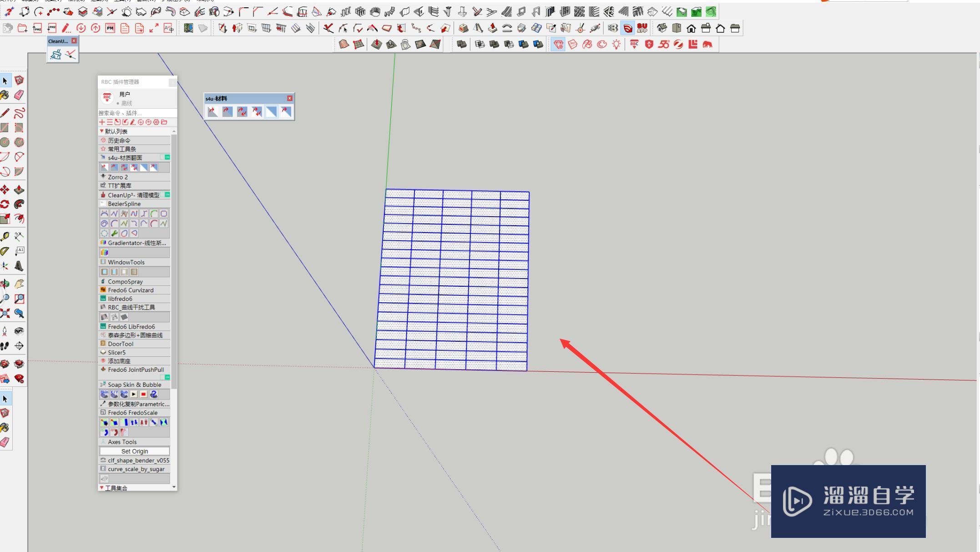Click the Zoom Extents tool
The width and height of the screenshot is (980, 552).
coord(5,313)
